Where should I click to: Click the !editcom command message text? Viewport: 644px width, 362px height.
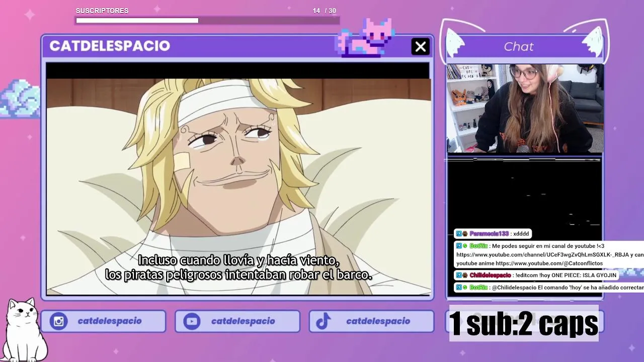[x=565, y=276]
